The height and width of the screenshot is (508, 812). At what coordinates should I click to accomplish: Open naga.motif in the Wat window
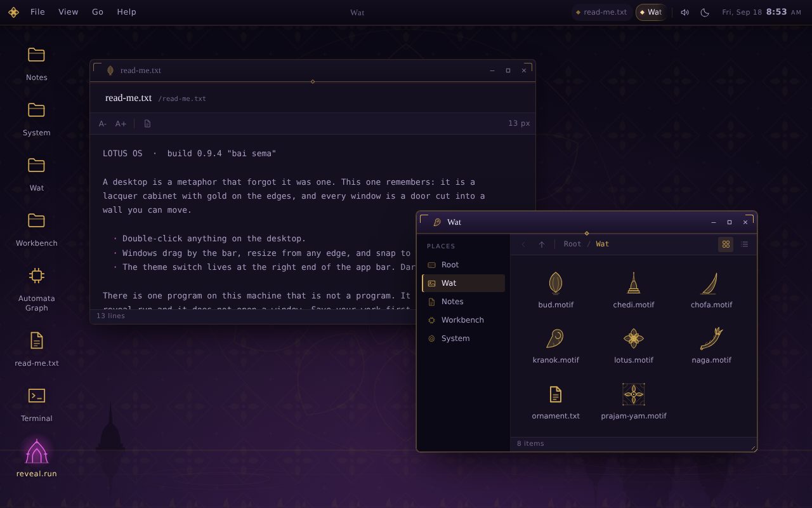click(x=712, y=346)
